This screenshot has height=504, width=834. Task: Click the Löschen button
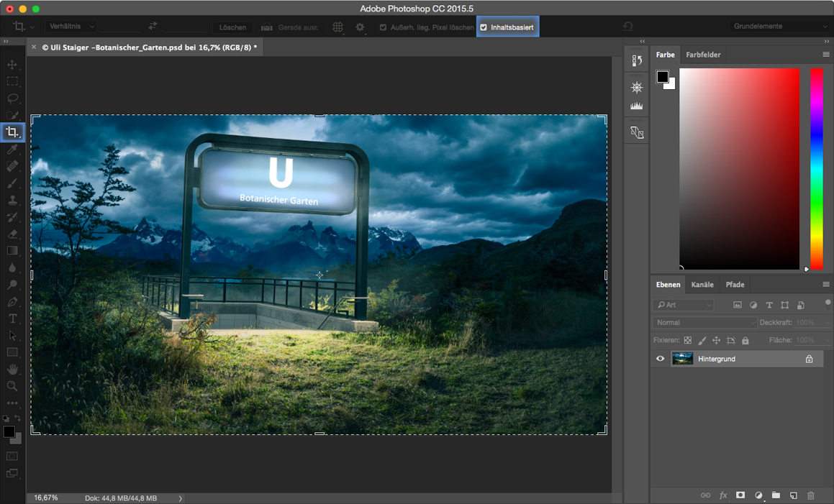pos(232,27)
